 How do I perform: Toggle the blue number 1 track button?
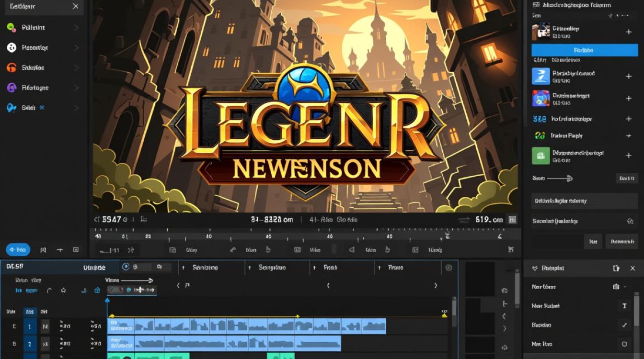pyautogui.click(x=30, y=326)
